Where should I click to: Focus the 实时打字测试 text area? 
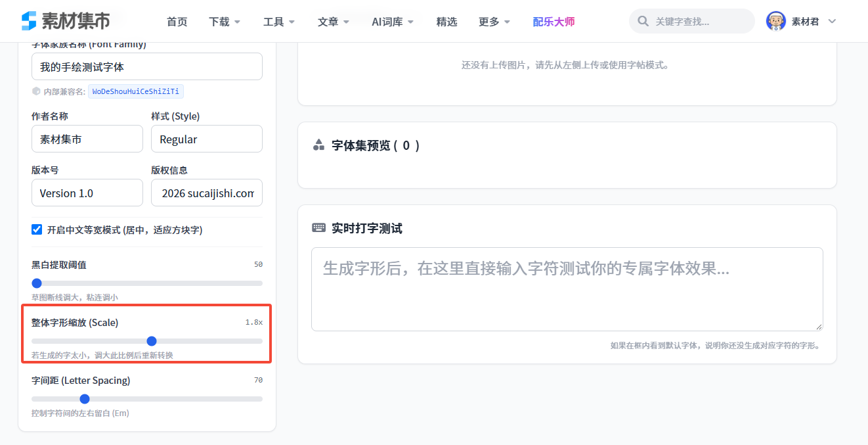click(567, 289)
